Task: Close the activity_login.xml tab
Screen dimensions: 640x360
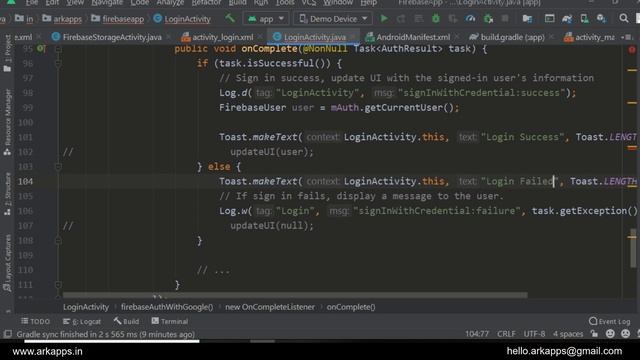Action: click(x=260, y=37)
